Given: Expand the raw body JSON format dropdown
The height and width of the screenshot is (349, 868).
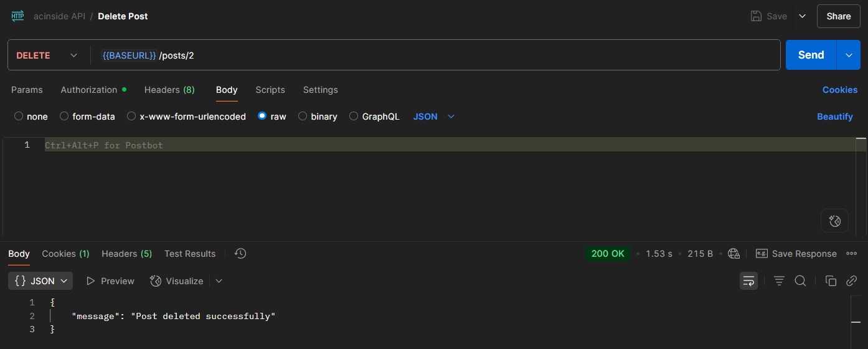Looking at the screenshot, I should [434, 117].
